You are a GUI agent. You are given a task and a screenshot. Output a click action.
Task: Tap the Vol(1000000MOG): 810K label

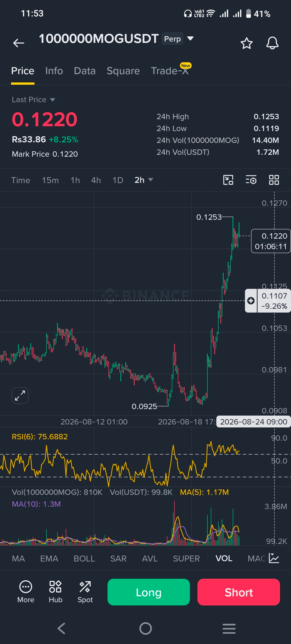coord(57,492)
